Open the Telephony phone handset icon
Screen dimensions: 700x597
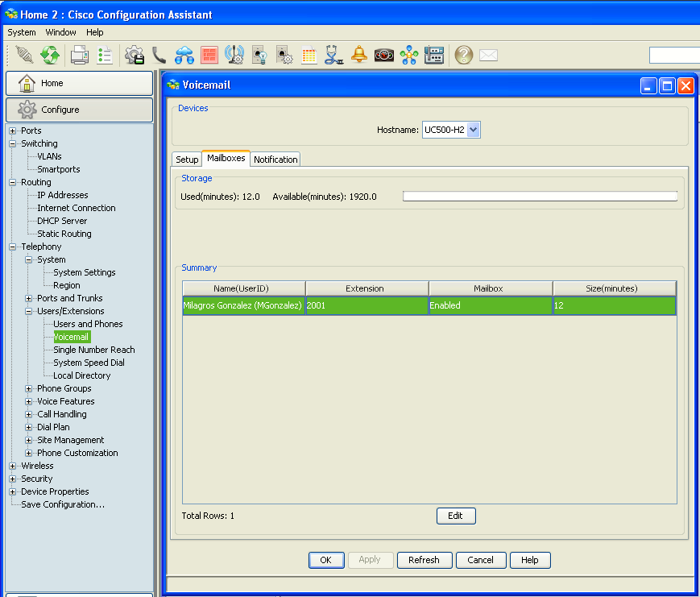tap(159, 55)
